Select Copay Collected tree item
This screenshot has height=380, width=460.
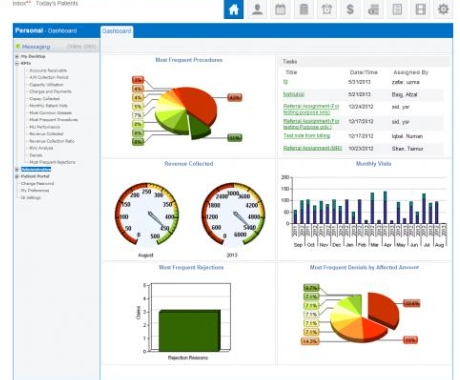click(44, 99)
